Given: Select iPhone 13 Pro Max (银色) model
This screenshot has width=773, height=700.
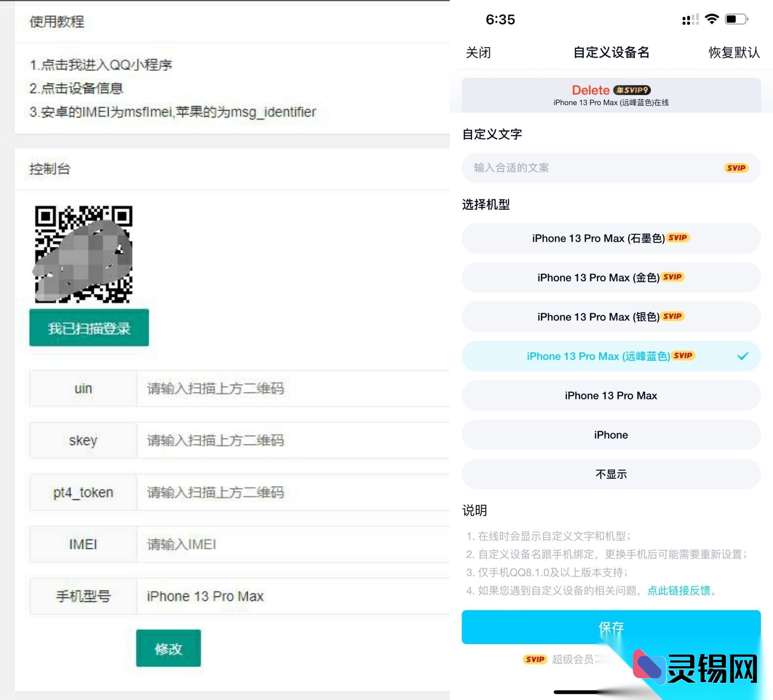Looking at the screenshot, I should pyautogui.click(x=610, y=317).
